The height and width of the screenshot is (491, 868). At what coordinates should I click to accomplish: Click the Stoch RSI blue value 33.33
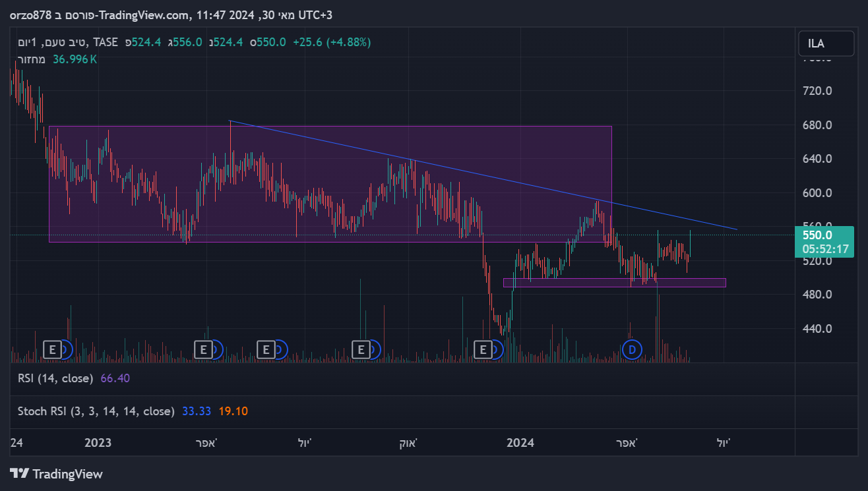[197, 411]
